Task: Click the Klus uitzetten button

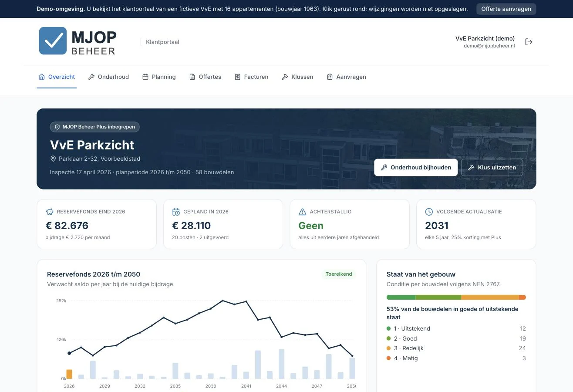Action: (x=492, y=167)
